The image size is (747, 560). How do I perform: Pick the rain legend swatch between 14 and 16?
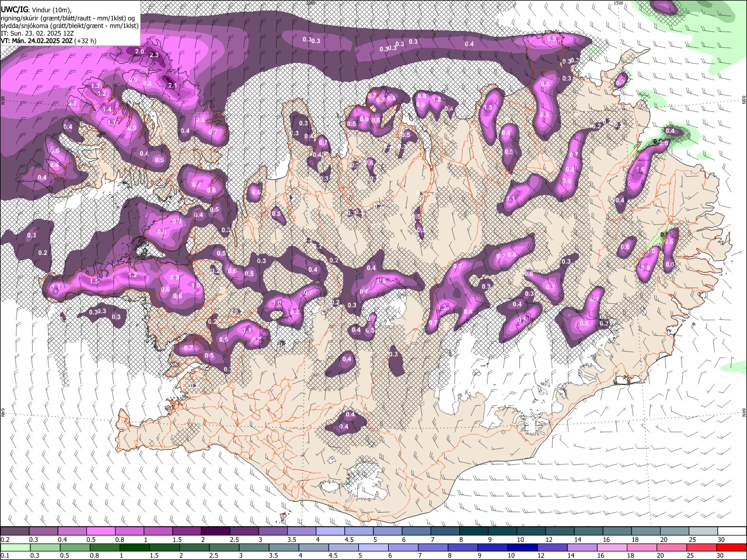tap(581, 547)
